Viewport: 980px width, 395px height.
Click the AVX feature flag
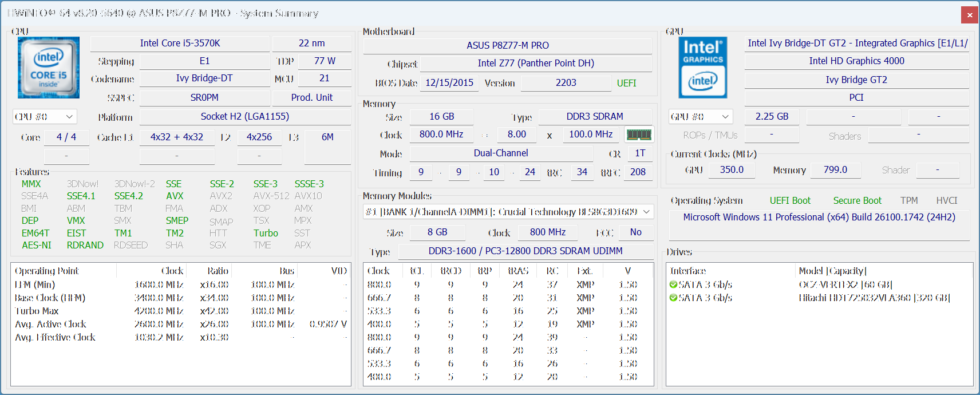click(175, 196)
